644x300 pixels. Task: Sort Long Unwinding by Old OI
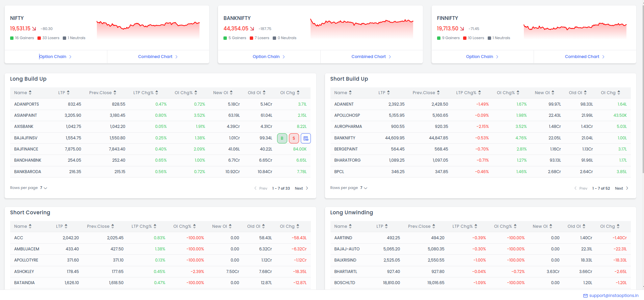click(x=576, y=226)
